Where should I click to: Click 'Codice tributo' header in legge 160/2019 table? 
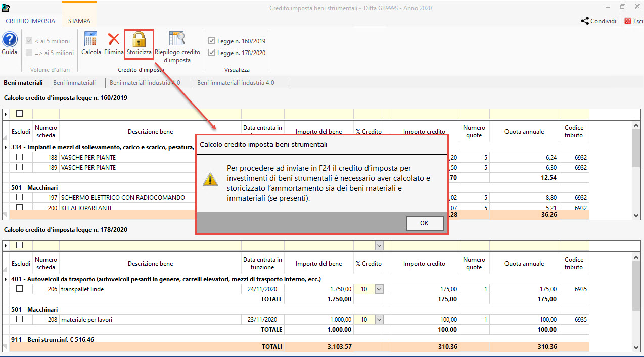pyautogui.click(x=574, y=132)
